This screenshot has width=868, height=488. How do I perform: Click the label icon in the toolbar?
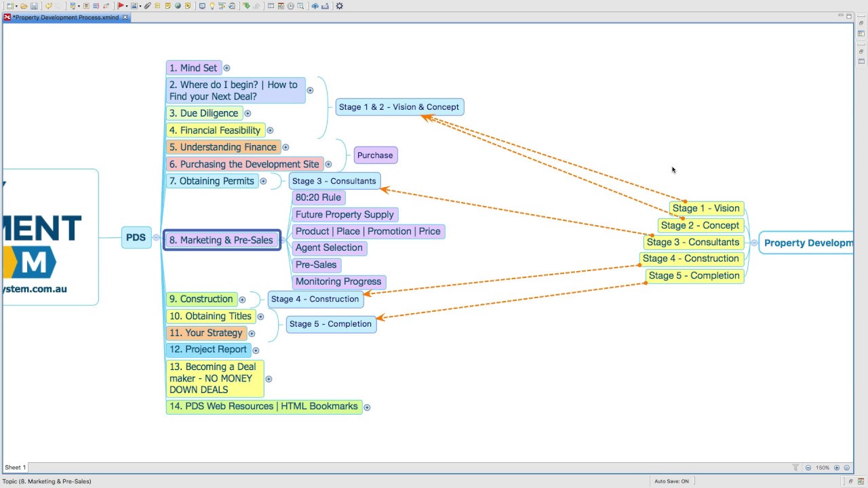(157, 5)
